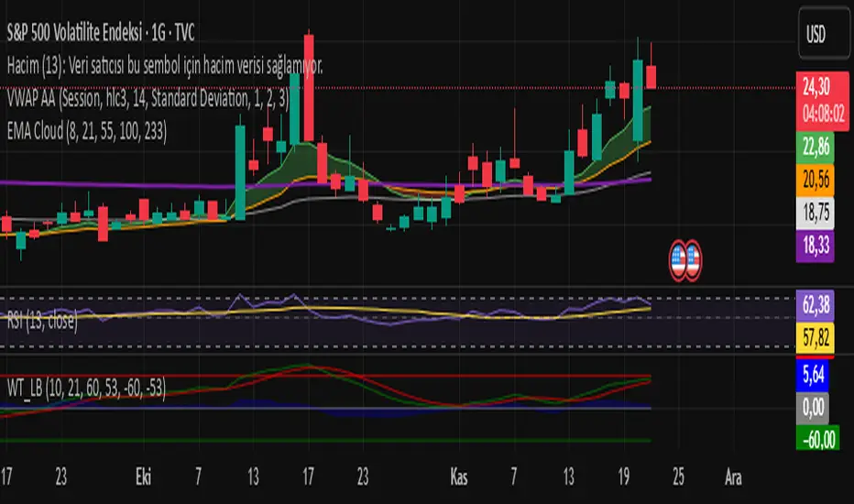Viewport: 854px width, 504px height.
Task: Select the RSI (13, close) legend
Action: 42,321
